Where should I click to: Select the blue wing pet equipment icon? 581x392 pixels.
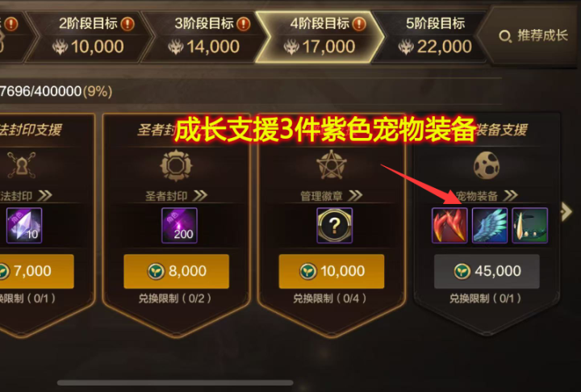(x=490, y=225)
